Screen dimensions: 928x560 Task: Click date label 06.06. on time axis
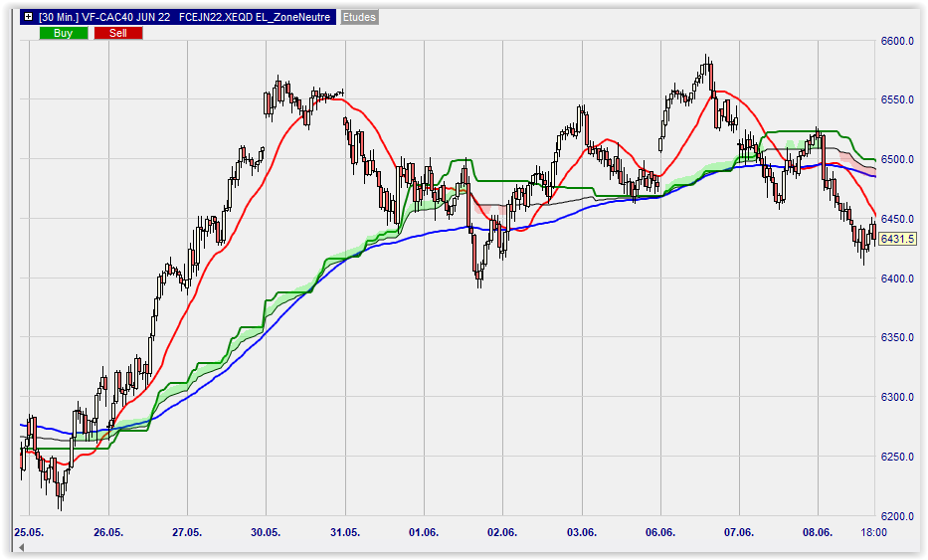click(x=660, y=532)
